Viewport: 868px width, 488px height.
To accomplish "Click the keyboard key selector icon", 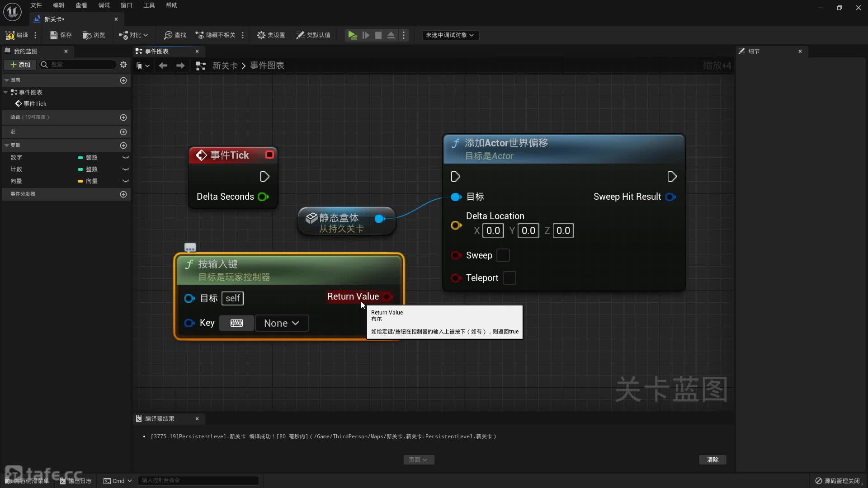I will pos(236,323).
